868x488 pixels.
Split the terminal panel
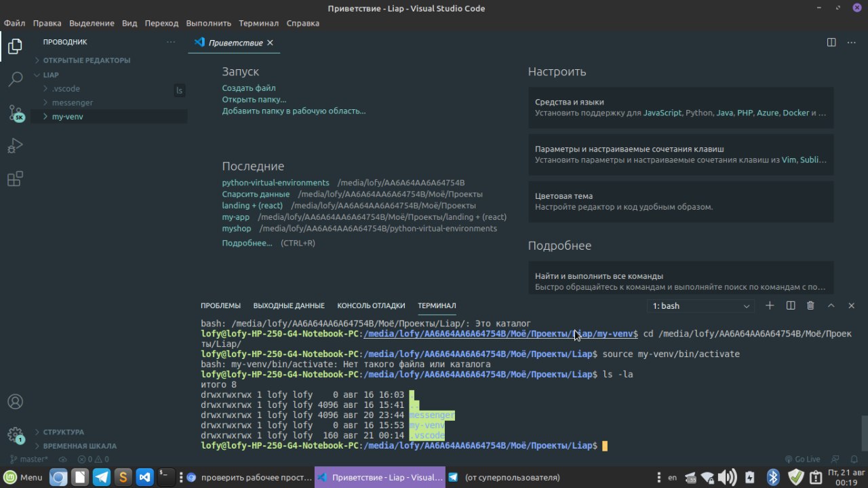click(x=791, y=305)
